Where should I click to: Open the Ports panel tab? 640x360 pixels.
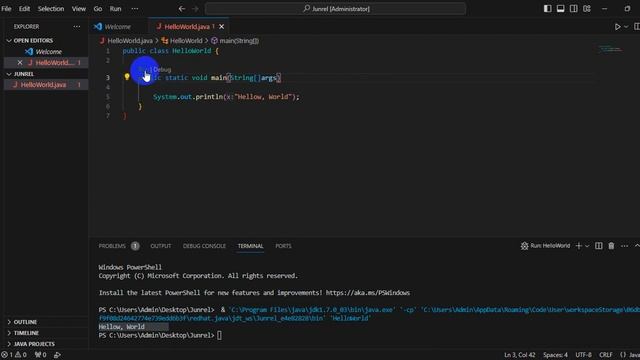[283, 246]
